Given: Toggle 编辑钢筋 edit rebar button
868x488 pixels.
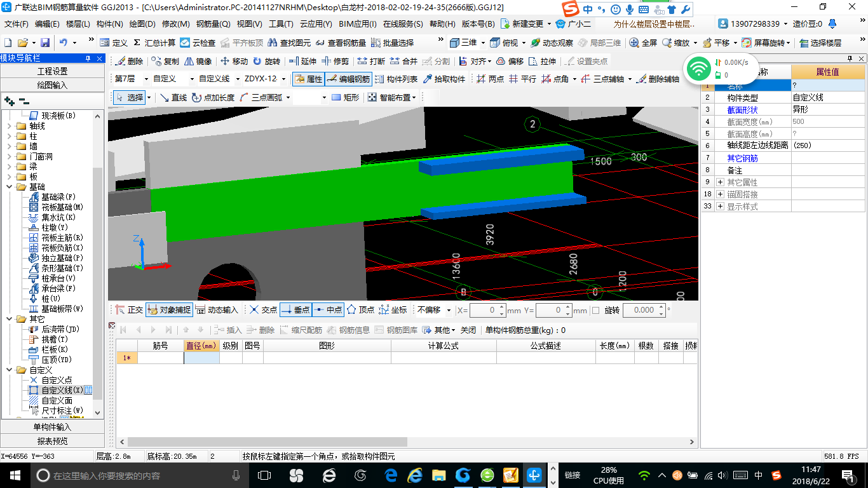Looking at the screenshot, I should tap(348, 79).
